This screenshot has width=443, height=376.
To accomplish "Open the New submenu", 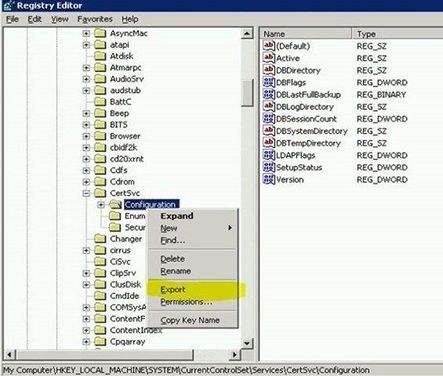I will [193, 228].
